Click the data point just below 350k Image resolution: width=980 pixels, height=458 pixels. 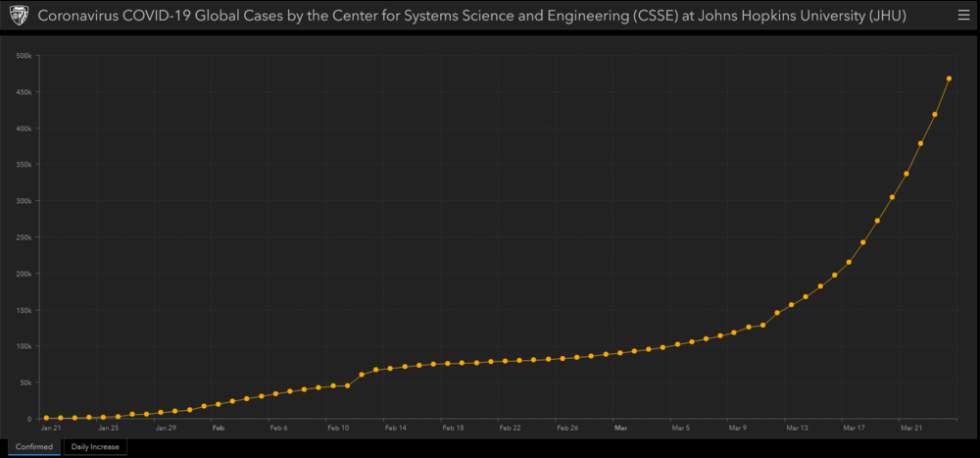tap(906, 174)
